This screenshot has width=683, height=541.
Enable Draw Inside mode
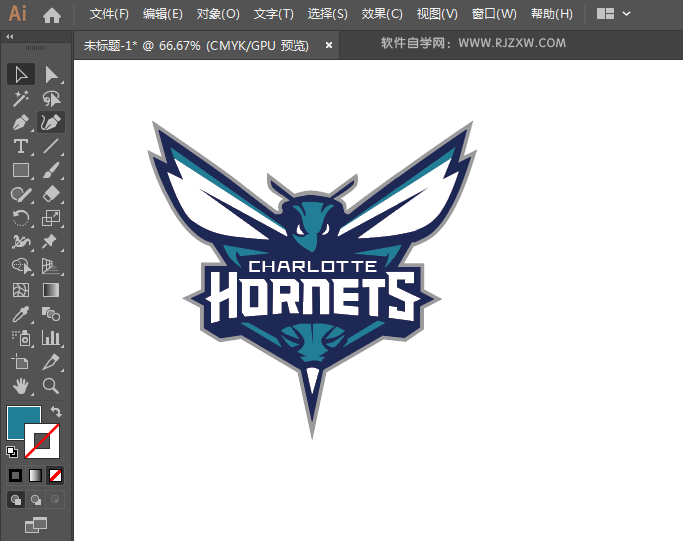point(55,500)
